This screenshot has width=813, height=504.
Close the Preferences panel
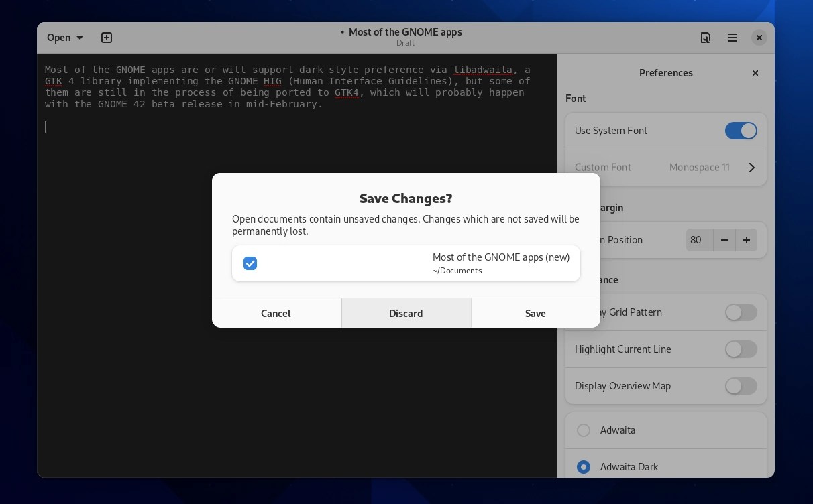pos(755,73)
